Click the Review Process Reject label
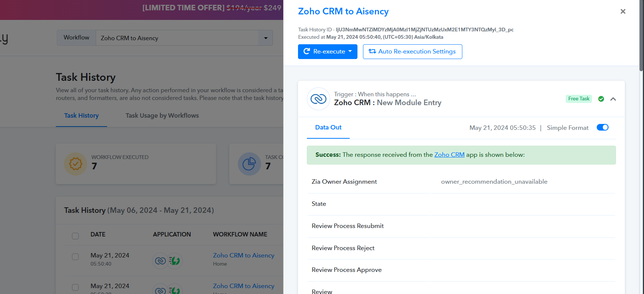Screen dimensions: 644x294 (x=343, y=248)
